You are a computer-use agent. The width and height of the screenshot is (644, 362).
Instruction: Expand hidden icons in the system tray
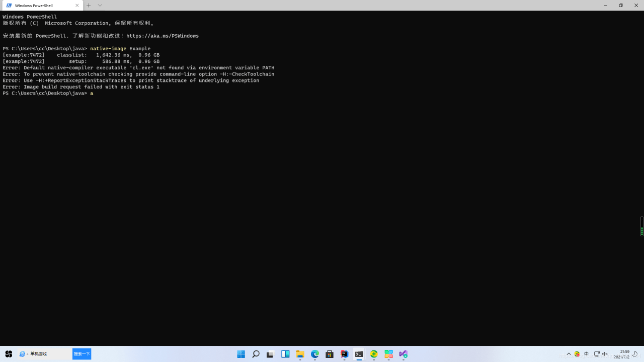(569, 354)
